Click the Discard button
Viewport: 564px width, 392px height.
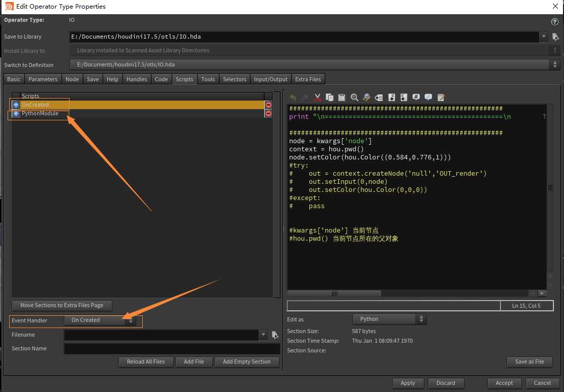pos(446,383)
